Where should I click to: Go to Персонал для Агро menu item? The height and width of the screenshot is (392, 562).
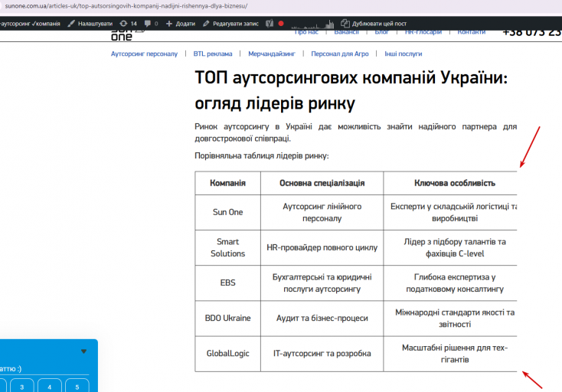(x=340, y=54)
